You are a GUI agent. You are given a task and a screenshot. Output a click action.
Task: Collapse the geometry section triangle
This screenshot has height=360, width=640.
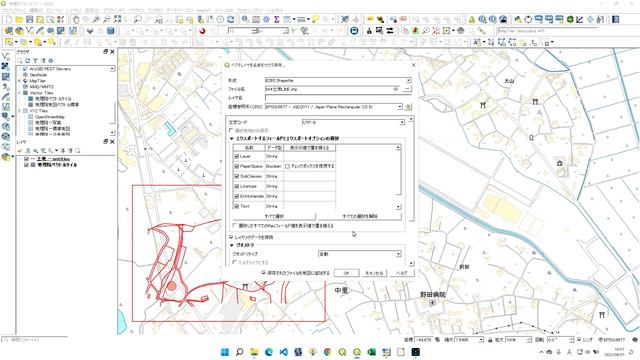232,245
